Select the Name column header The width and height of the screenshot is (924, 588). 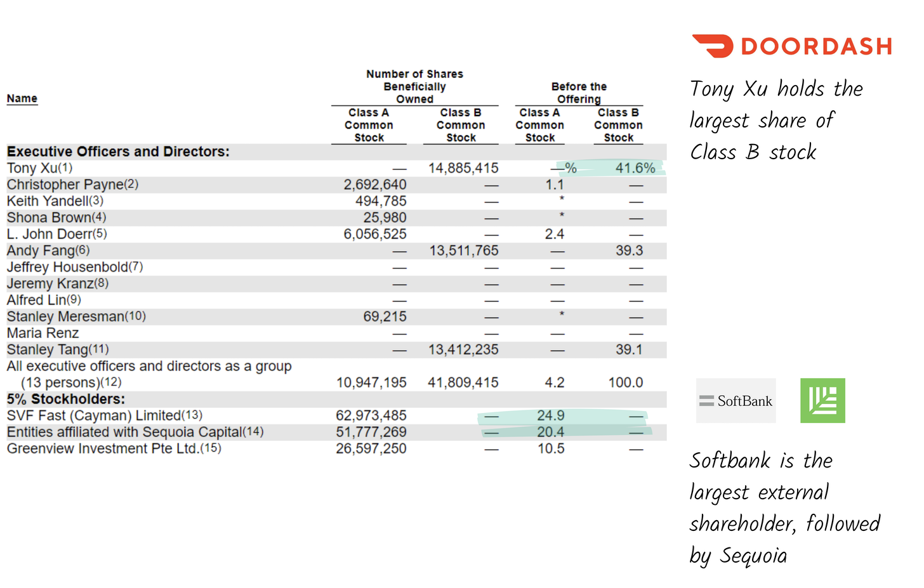[22, 98]
